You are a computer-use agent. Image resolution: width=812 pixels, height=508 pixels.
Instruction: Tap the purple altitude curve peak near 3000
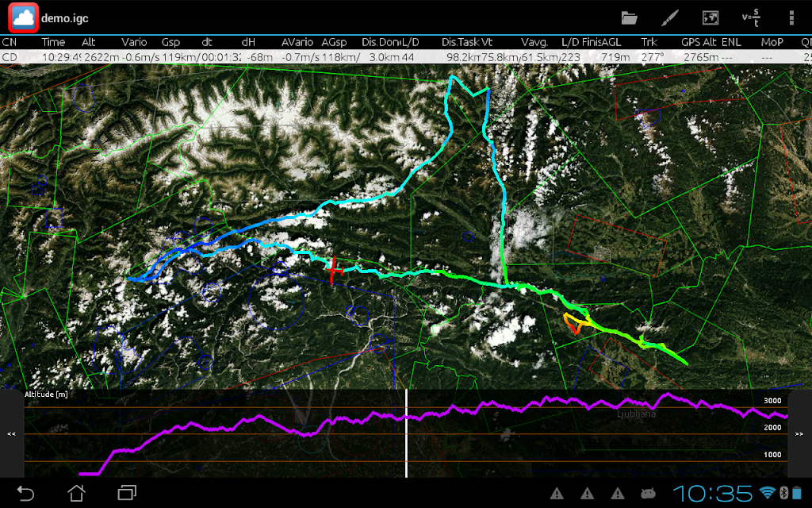point(668,395)
